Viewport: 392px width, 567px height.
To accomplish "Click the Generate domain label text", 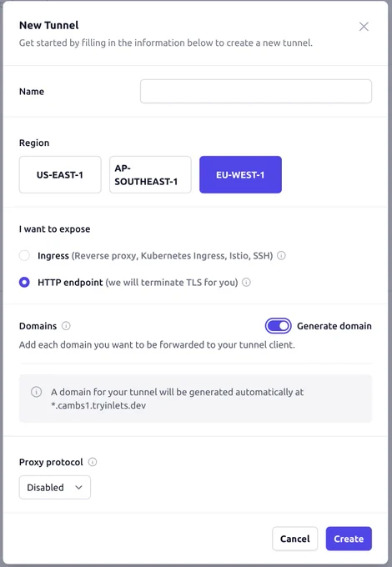I will [334, 326].
